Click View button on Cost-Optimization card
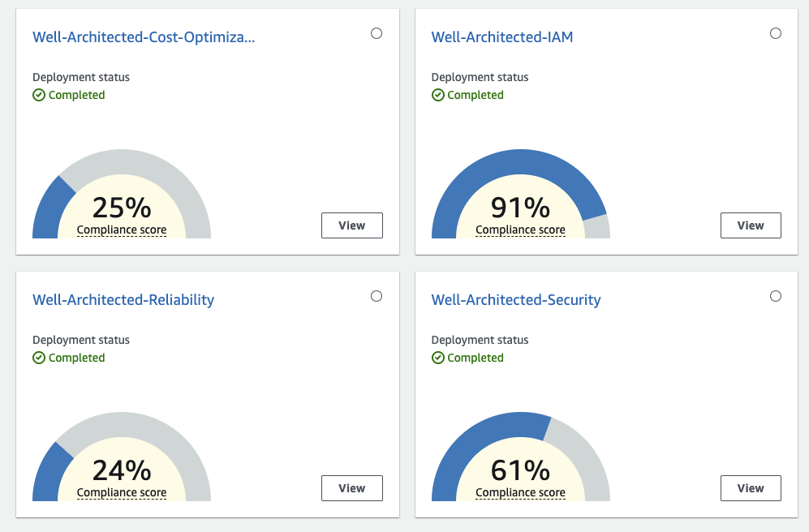809x532 pixels. [x=352, y=225]
